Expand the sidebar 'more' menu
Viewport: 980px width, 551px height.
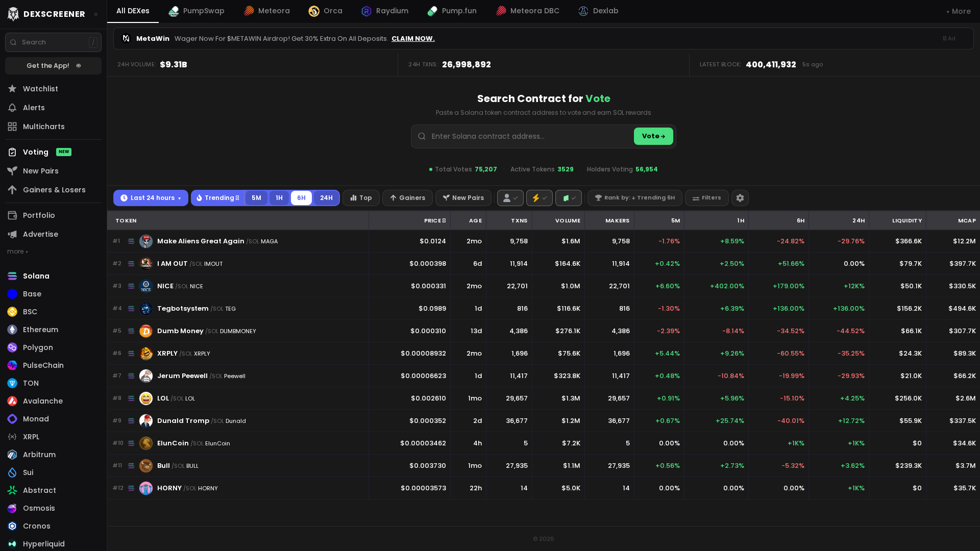pos(17,252)
